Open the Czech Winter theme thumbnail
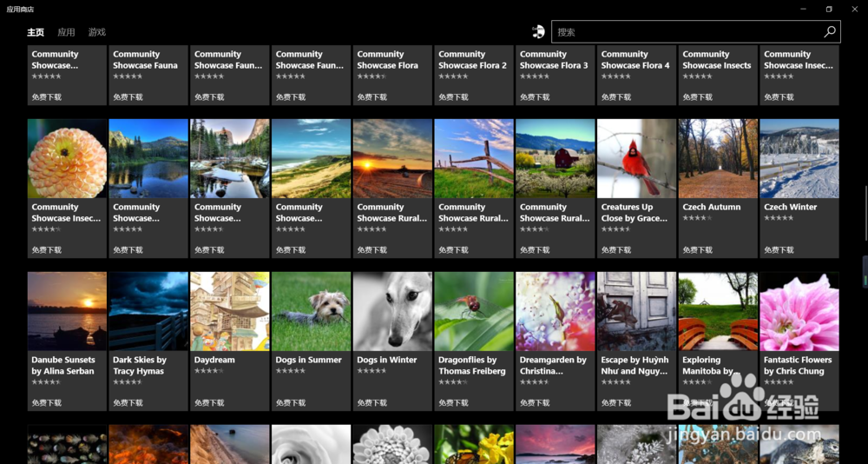 799,158
